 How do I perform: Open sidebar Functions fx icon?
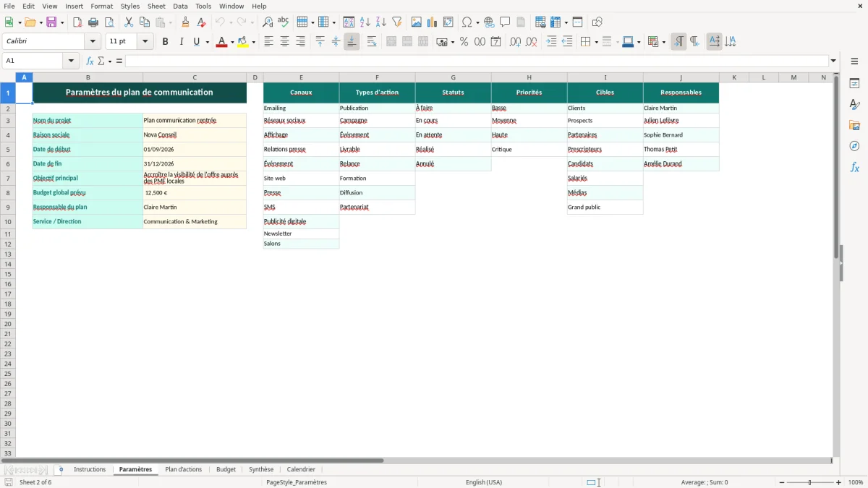(854, 167)
